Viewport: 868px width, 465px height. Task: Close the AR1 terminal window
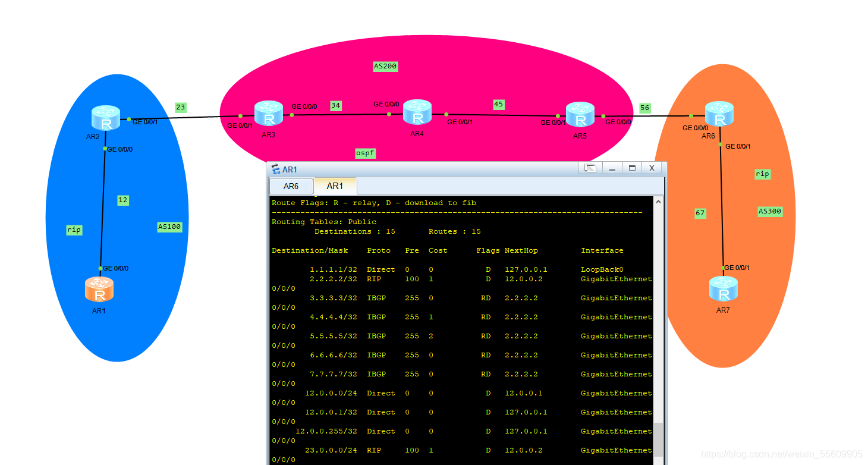click(x=652, y=168)
